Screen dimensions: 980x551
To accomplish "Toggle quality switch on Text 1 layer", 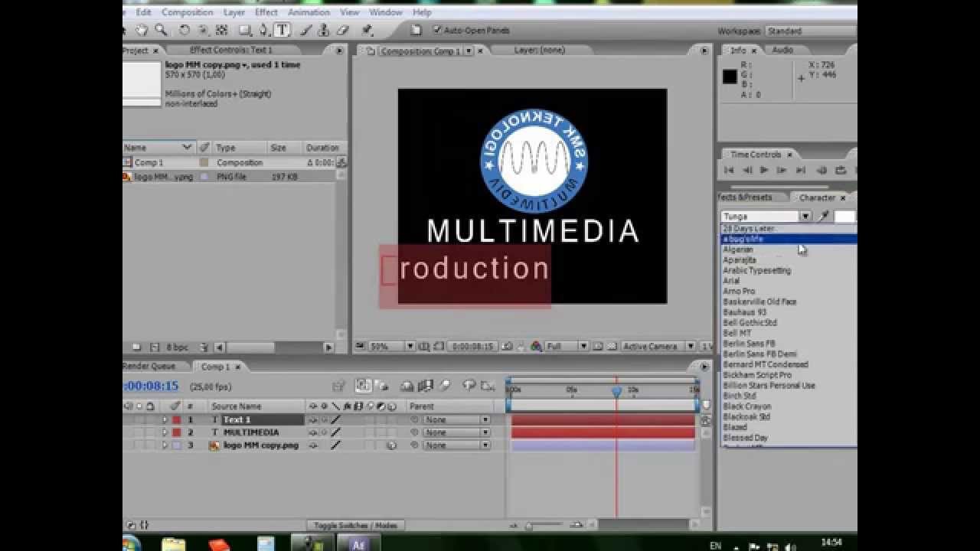I will click(335, 420).
